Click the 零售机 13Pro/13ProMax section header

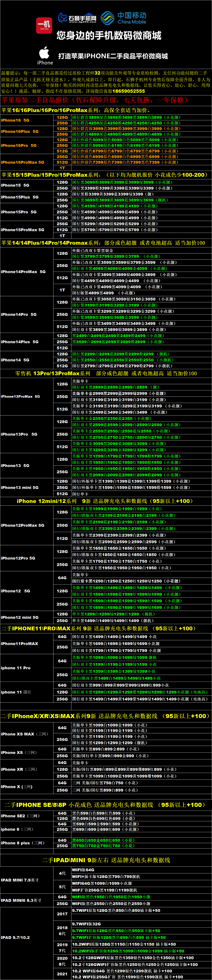click(x=106, y=373)
